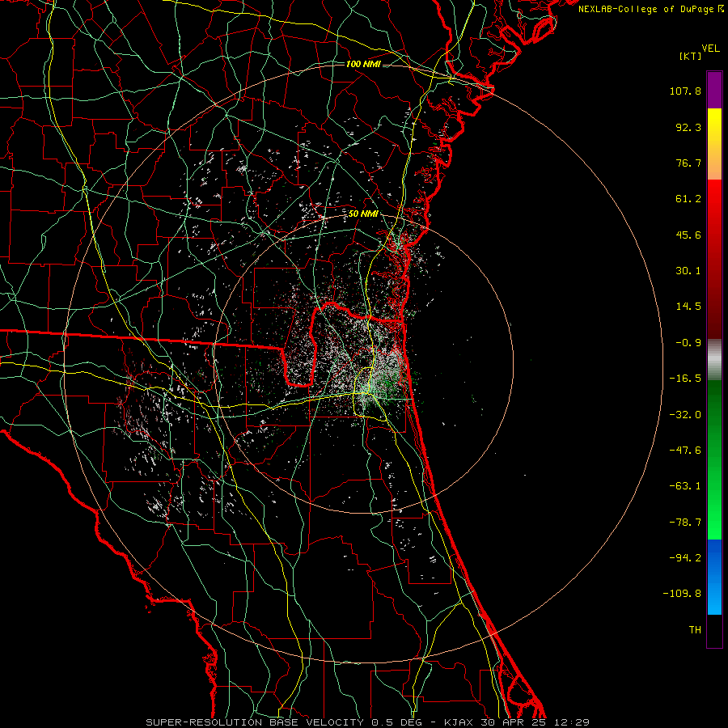The image size is (728, 728).
Task: Select the -16.5 velocity scale value
Action: pos(685,379)
